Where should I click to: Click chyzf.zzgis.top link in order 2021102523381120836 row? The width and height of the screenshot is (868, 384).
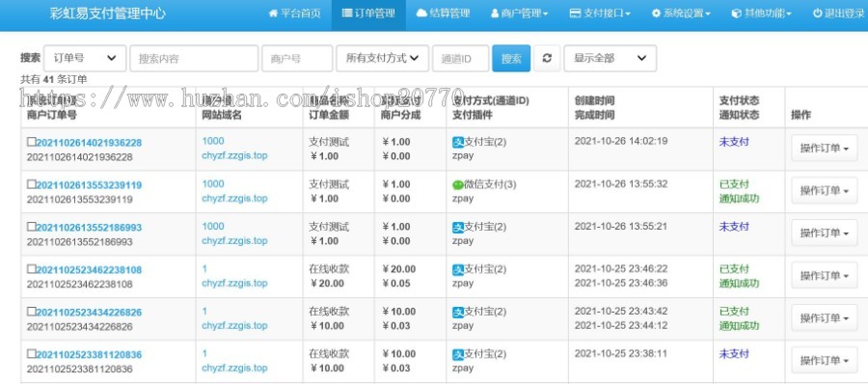pyautogui.click(x=234, y=368)
